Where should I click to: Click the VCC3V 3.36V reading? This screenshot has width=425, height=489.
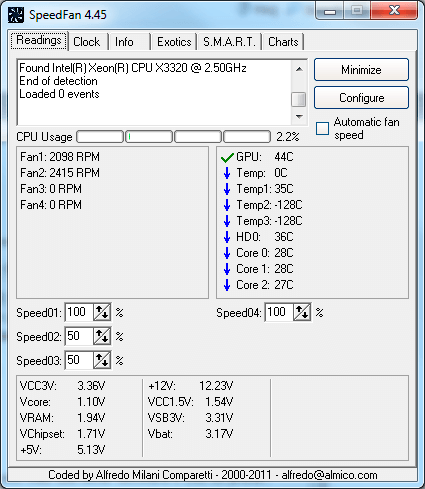(62, 386)
